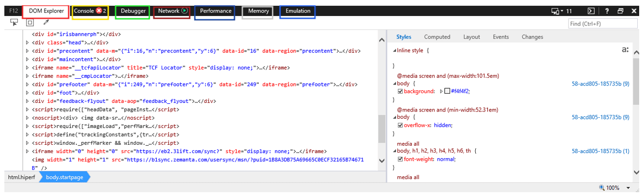This screenshot has height=196, width=644.
Task: Unpin the developer tools window
Action: point(620,11)
